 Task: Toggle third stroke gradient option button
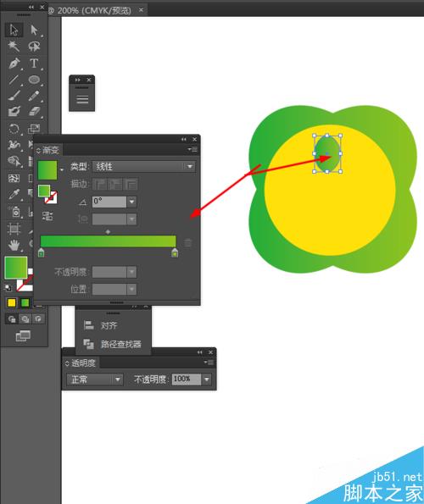coord(131,185)
